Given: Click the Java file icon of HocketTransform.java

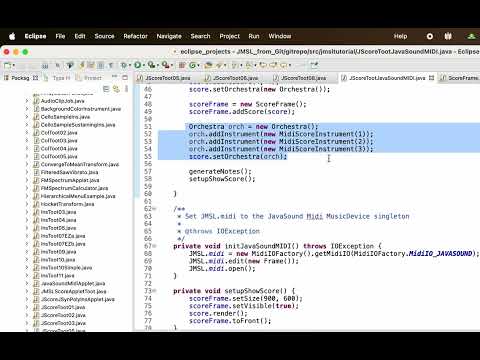Looking at the screenshot, I should click(x=36, y=204).
